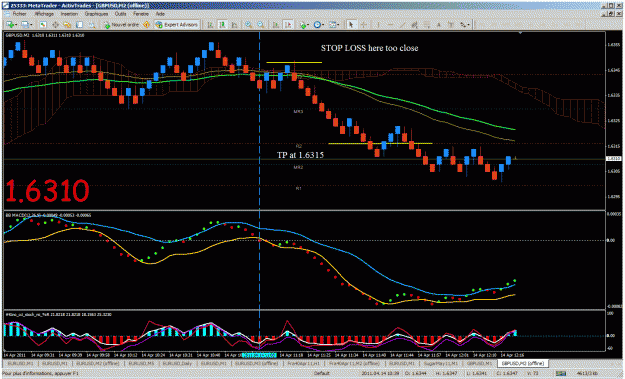Screen dimensions: 625x379
Task: Select the 'STOP LOSS here too close' text
Action: (369, 48)
